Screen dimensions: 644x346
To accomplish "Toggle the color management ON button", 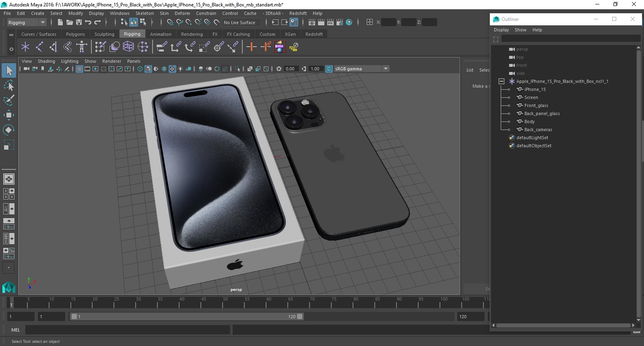I will pos(329,69).
